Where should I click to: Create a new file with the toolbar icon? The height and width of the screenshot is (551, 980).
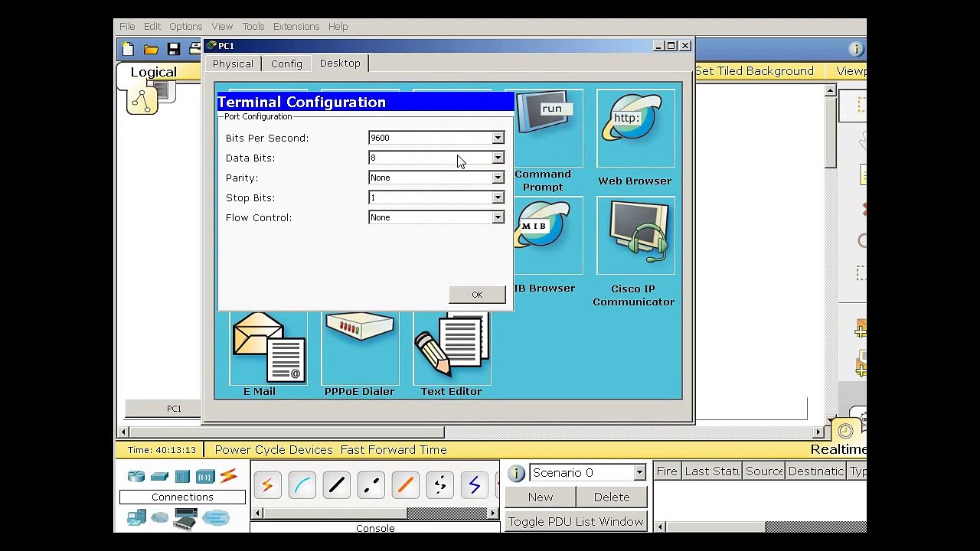(x=128, y=50)
